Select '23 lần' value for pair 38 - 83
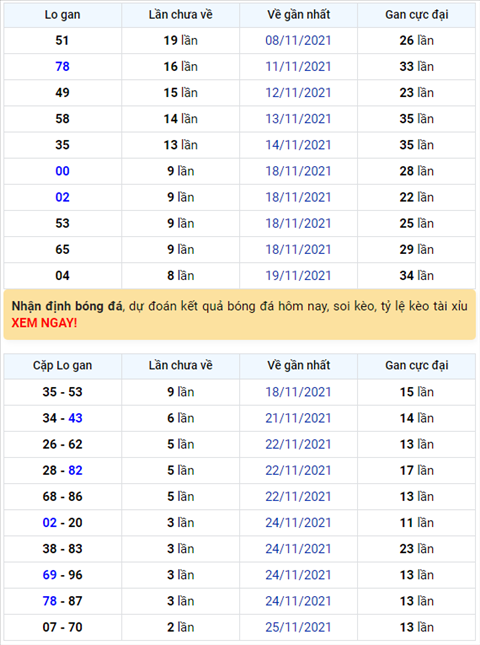480x645 pixels. [x=417, y=549]
